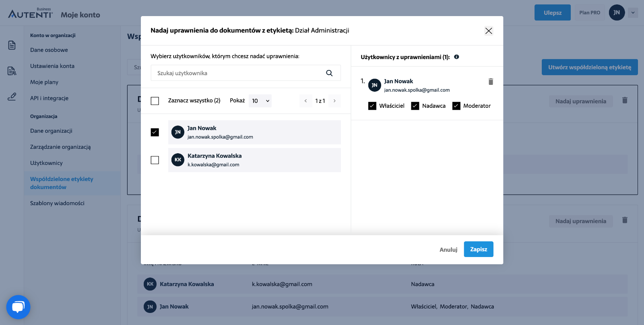Click the Ulepsz upgrade button
Viewport: 644px width, 325px height.
pos(553,12)
